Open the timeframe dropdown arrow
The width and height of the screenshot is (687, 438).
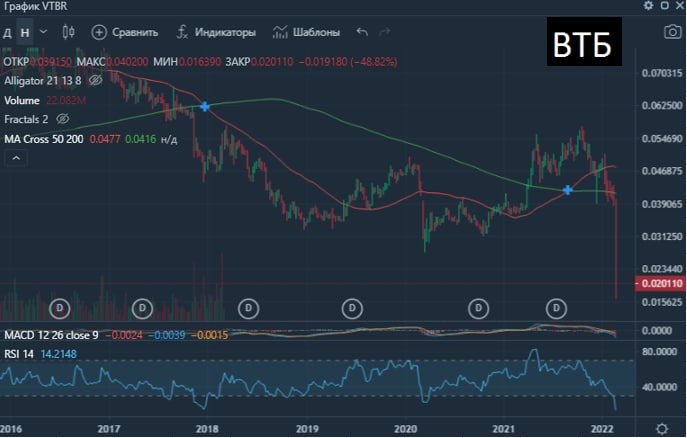(x=43, y=32)
